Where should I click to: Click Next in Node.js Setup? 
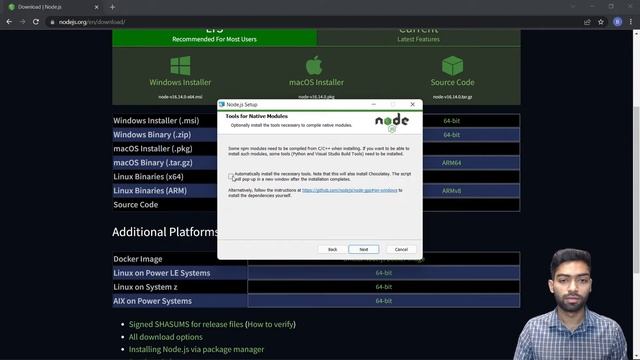coord(363,249)
